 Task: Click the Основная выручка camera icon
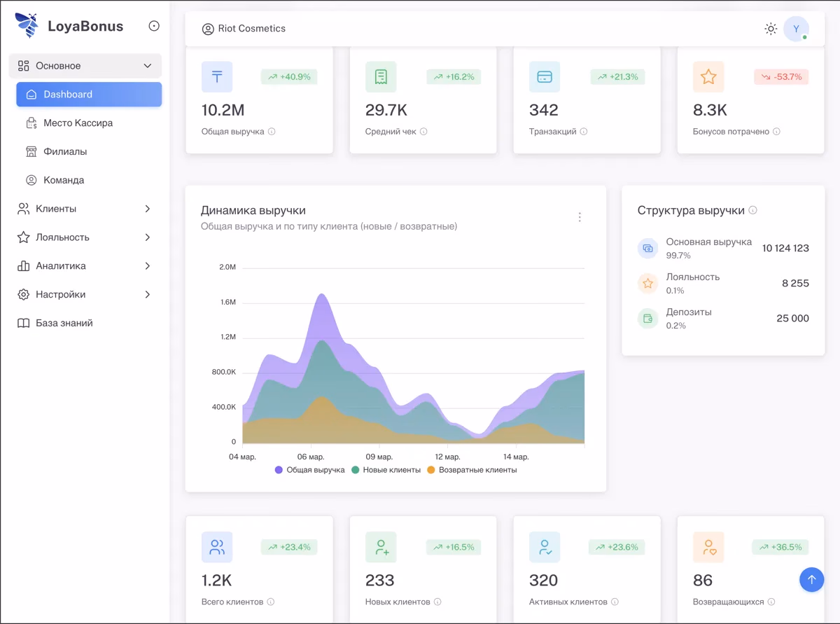[x=648, y=248]
